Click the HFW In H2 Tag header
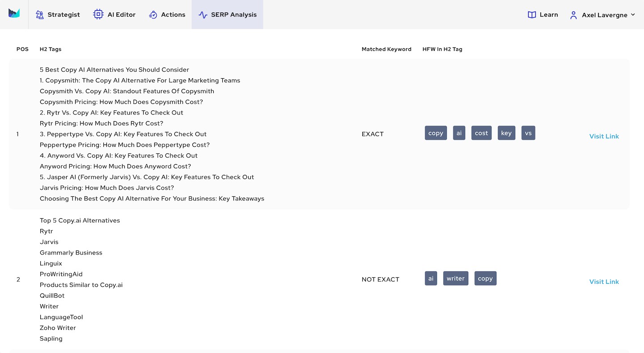 tap(442, 49)
